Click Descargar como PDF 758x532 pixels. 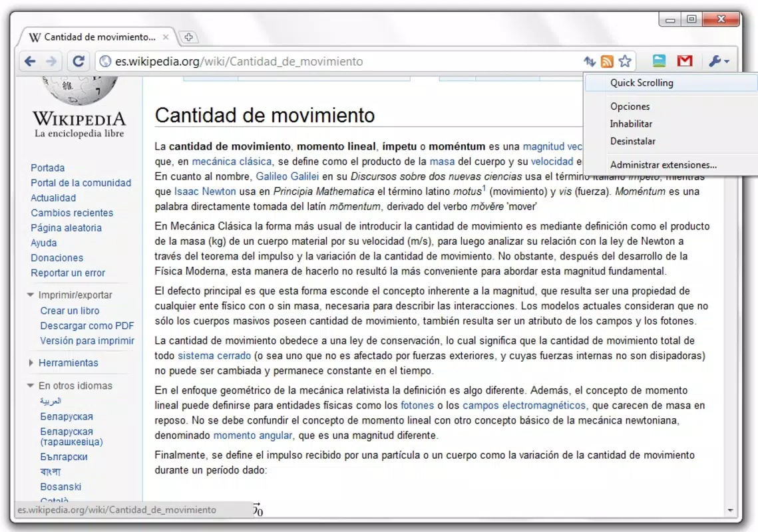pos(87,326)
